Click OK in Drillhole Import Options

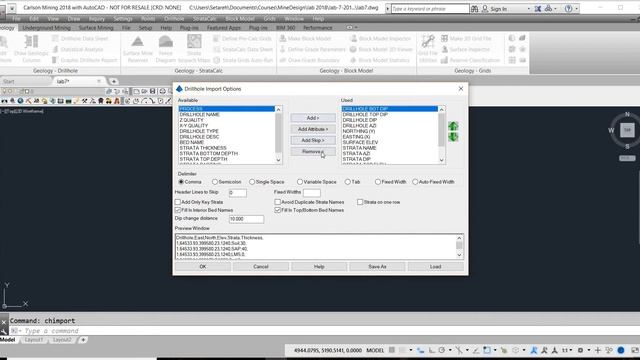[x=203, y=267]
